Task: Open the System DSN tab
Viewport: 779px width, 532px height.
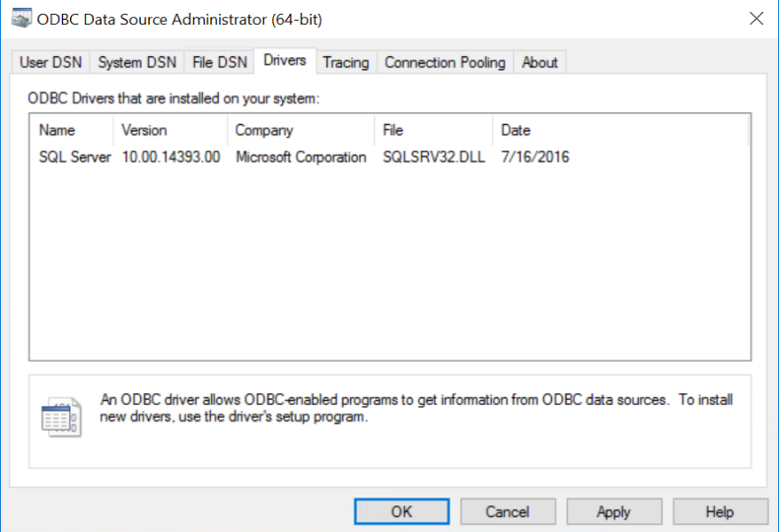Action: tap(137, 62)
